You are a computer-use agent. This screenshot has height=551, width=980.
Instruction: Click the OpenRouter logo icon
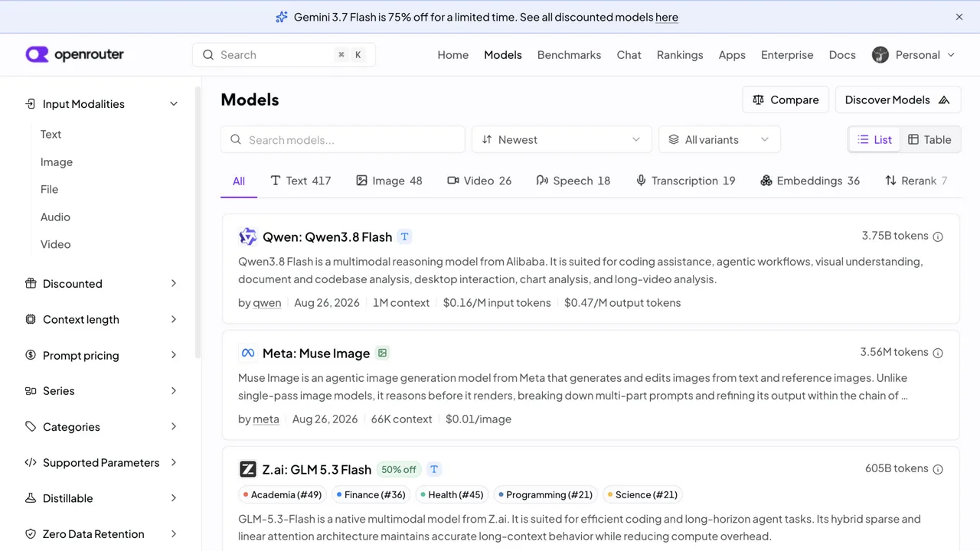37,54
